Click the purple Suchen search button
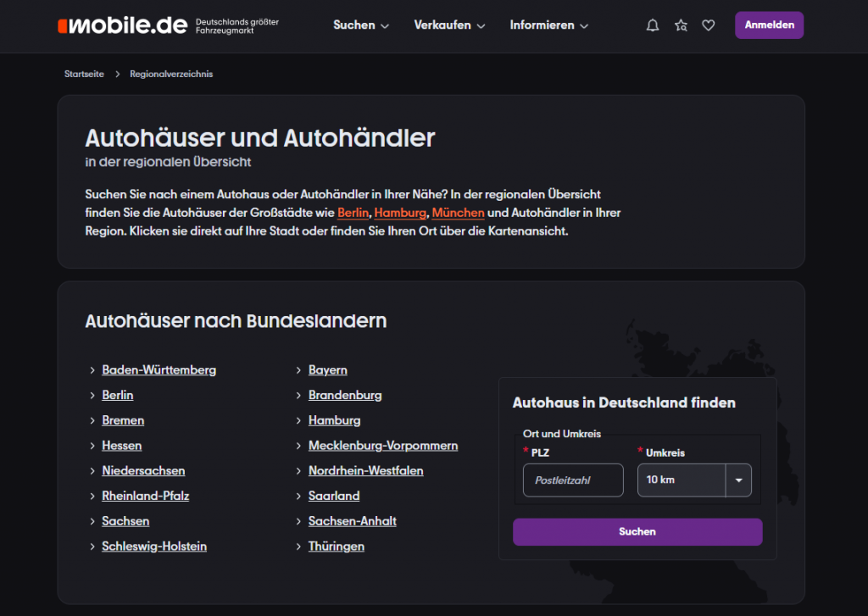 (x=637, y=532)
